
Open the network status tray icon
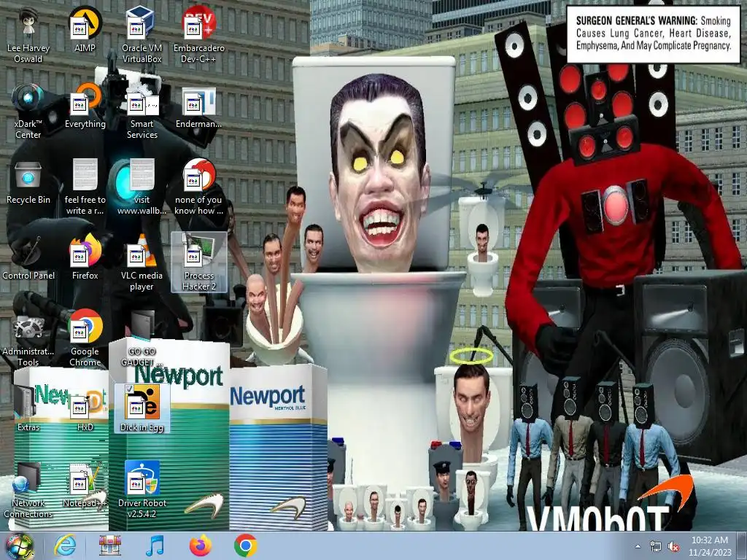(x=656, y=547)
